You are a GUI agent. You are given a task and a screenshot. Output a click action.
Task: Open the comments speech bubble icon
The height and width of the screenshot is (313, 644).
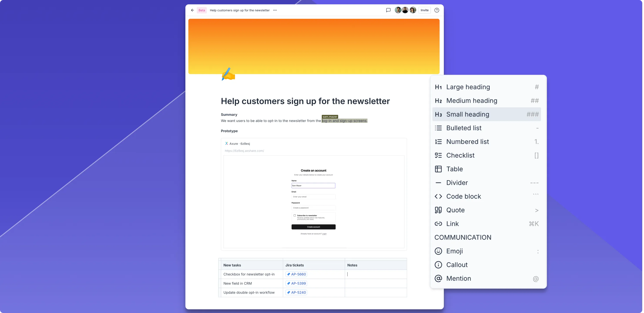pos(388,10)
